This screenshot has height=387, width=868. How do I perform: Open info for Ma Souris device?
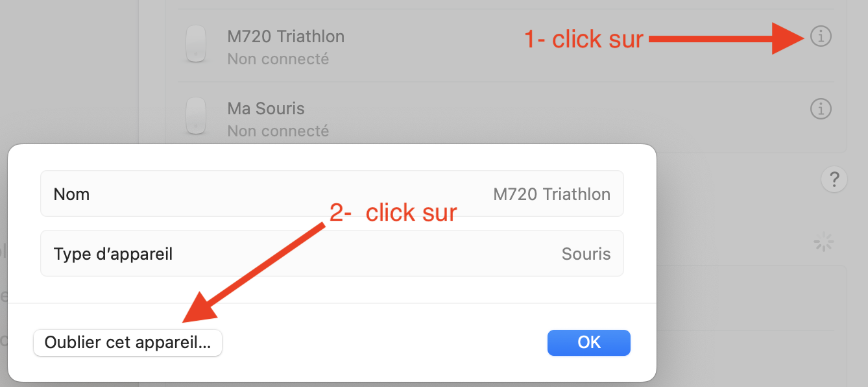[821, 108]
